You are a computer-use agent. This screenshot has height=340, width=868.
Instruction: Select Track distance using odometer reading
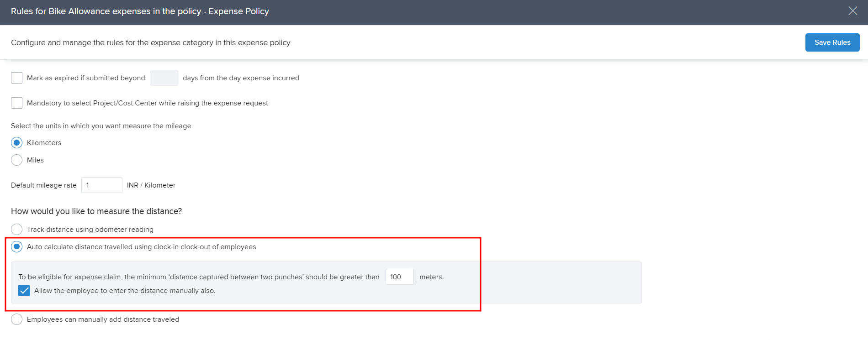[x=17, y=230]
